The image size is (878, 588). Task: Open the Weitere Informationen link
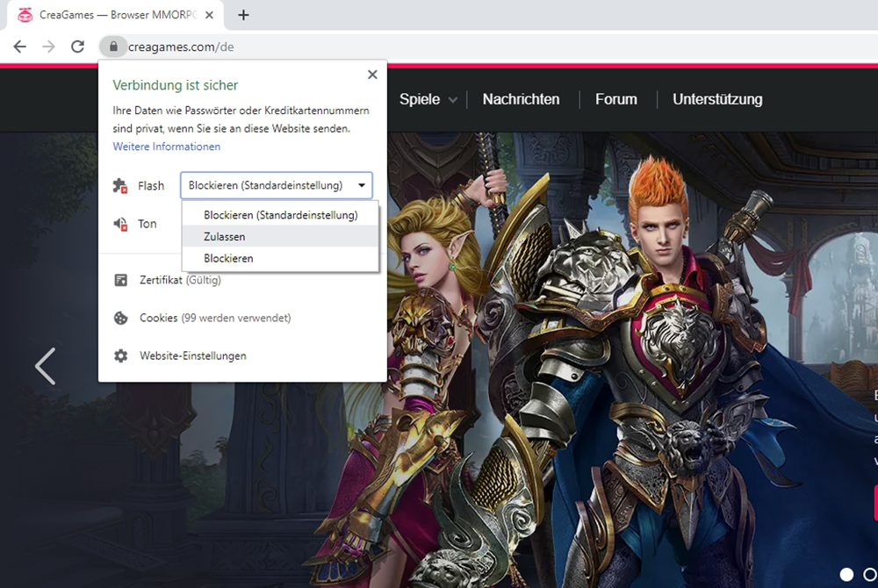(x=166, y=147)
